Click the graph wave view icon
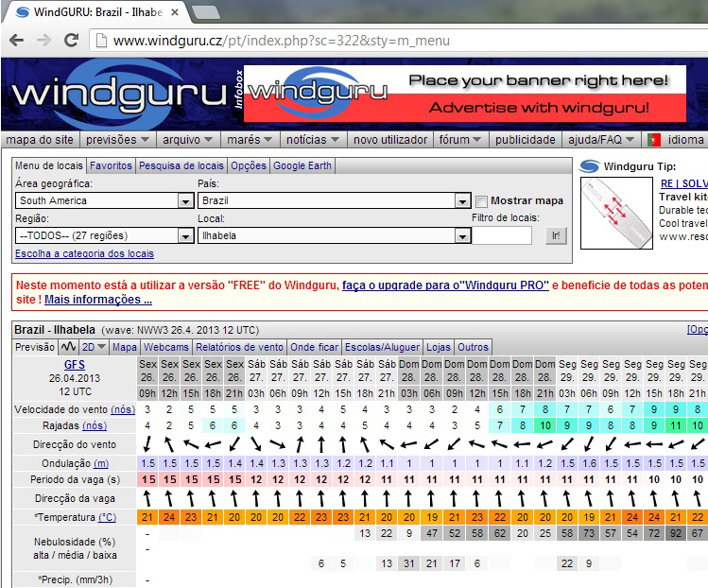The height and width of the screenshot is (588, 708). pos(68,347)
